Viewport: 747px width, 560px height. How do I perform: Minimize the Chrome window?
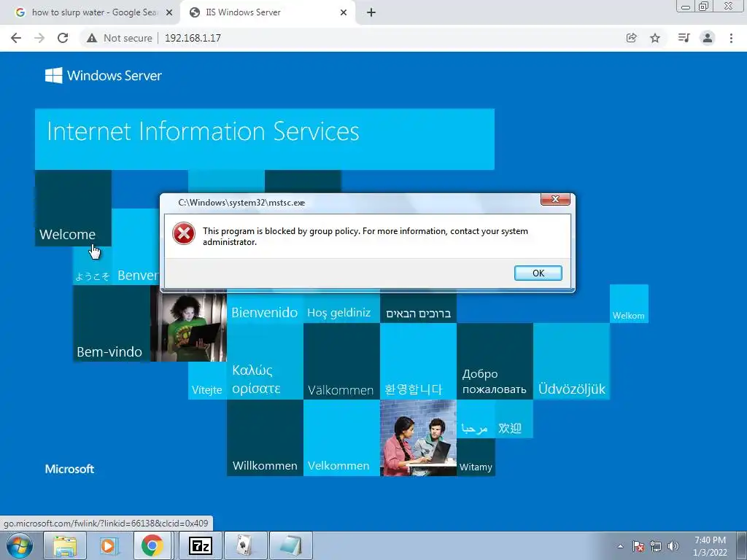click(x=686, y=6)
